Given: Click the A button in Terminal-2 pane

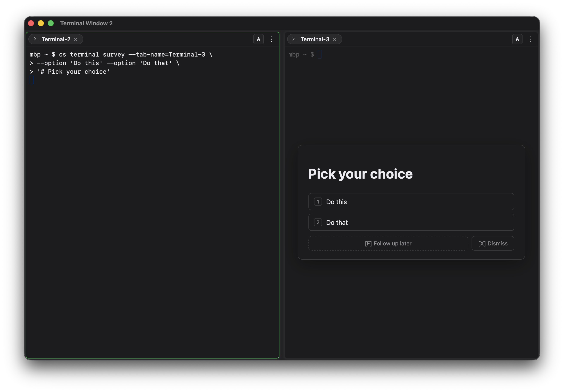Looking at the screenshot, I should (258, 39).
